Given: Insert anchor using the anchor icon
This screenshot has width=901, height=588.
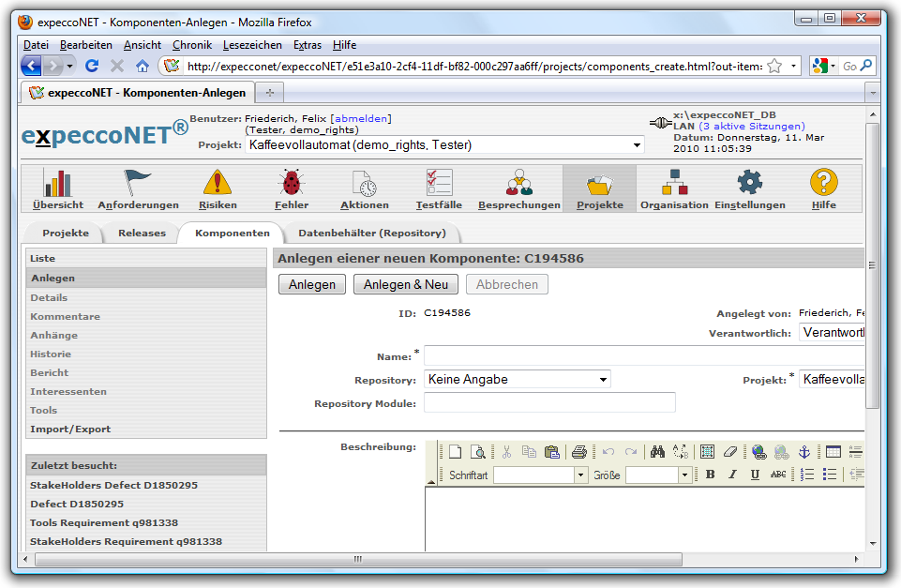Looking at the screenshot, I should tap(803, 452).
